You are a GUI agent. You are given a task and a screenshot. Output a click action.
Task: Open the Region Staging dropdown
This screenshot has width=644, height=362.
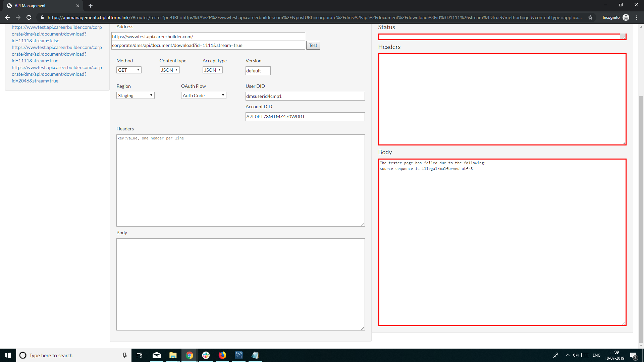click(135, 96)
